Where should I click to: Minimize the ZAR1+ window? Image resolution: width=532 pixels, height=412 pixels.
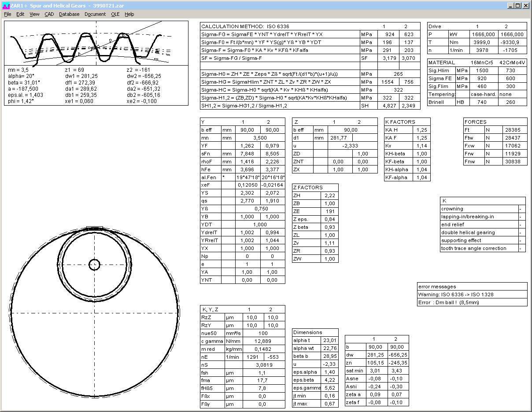510,6
